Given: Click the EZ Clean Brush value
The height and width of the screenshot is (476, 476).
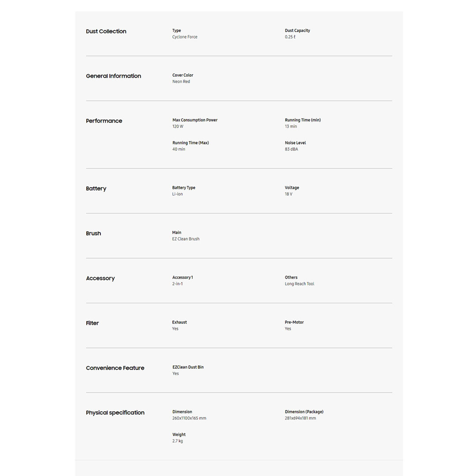Looking at the screenshot, I should 186,239.
